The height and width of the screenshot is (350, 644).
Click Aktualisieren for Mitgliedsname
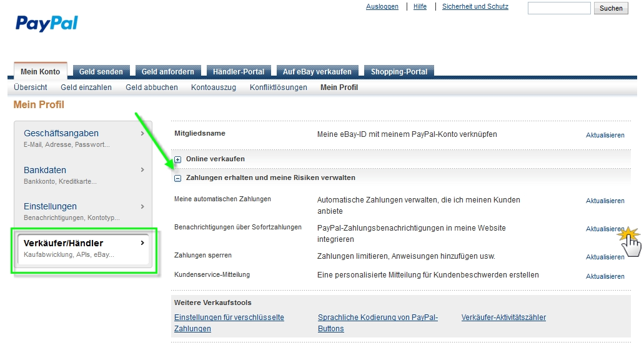coord(605,135)
